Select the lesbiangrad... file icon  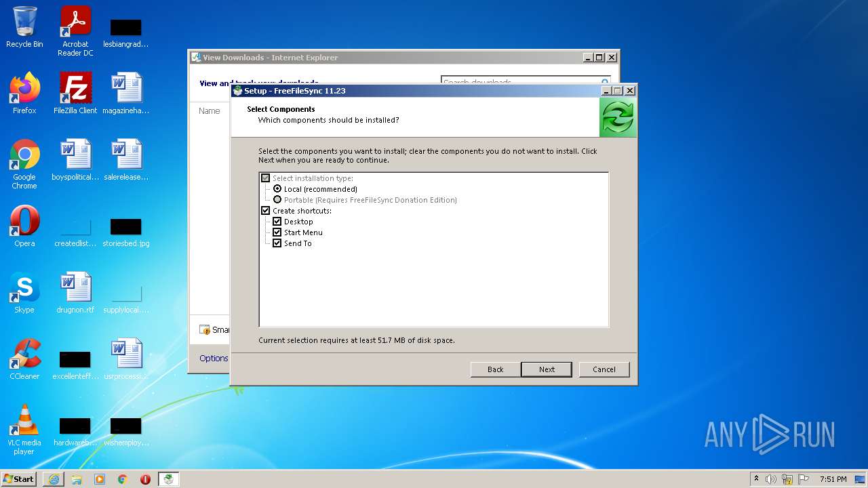[126, 32]
